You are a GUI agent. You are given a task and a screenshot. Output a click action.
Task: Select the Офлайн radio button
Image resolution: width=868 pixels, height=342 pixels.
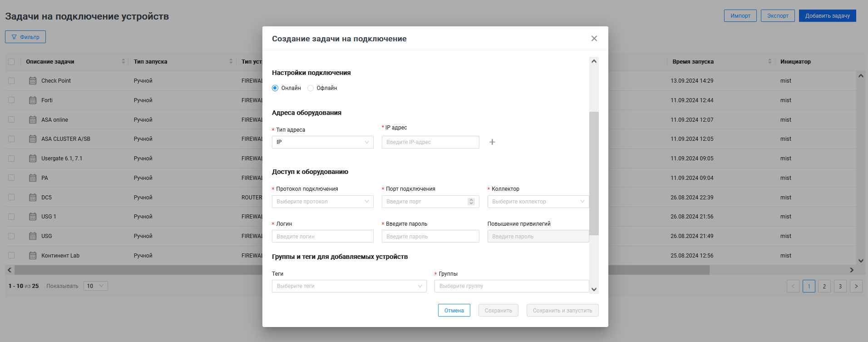click(x=311, y=88)
